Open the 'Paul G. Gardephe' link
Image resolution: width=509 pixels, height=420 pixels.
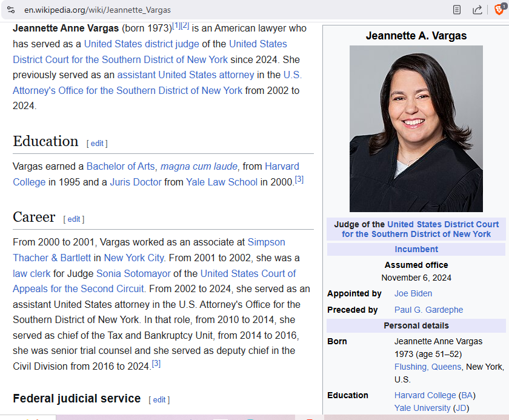pos(428,310)
